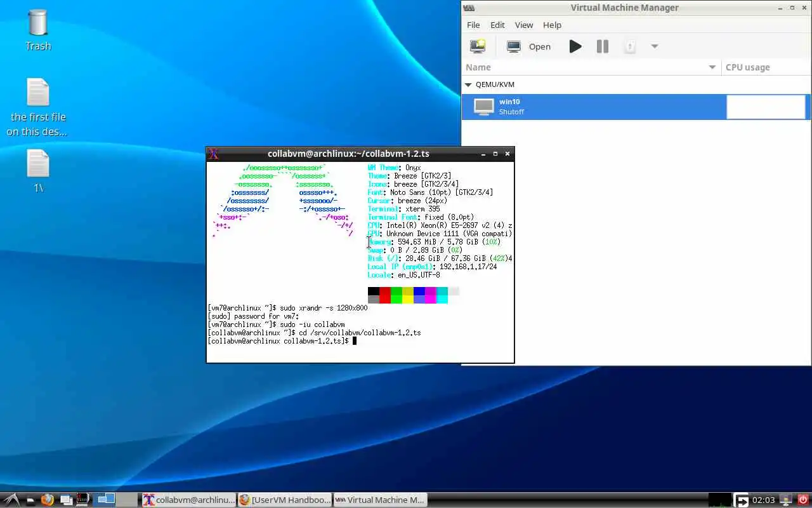
Task: Open the Help menu in Virtual Machine Manager
Action: point(552,25)
